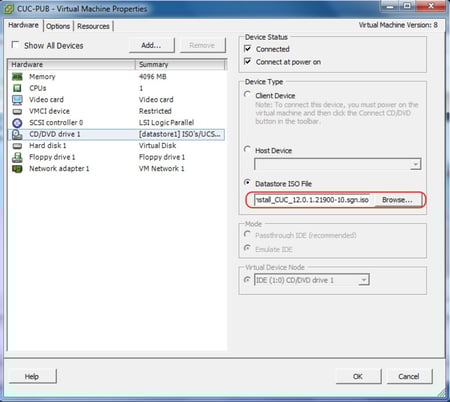The height and width of the screenshot is (402, 450).
Task: Select the Memory row label
Action: pyautogui.click(x=42, y=77)
